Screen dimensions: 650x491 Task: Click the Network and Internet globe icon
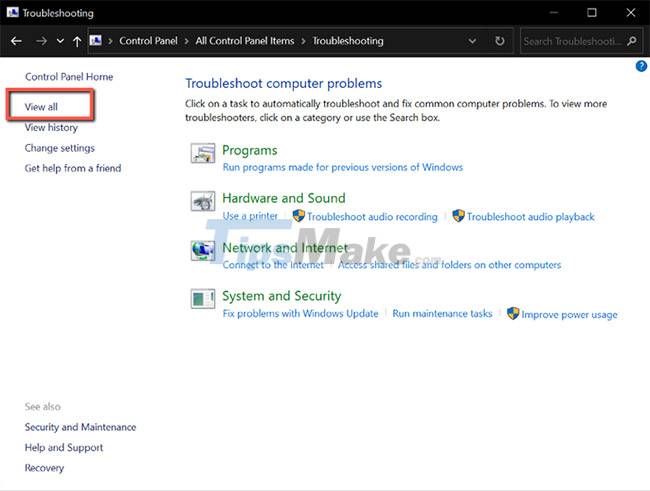coord(203,250)
